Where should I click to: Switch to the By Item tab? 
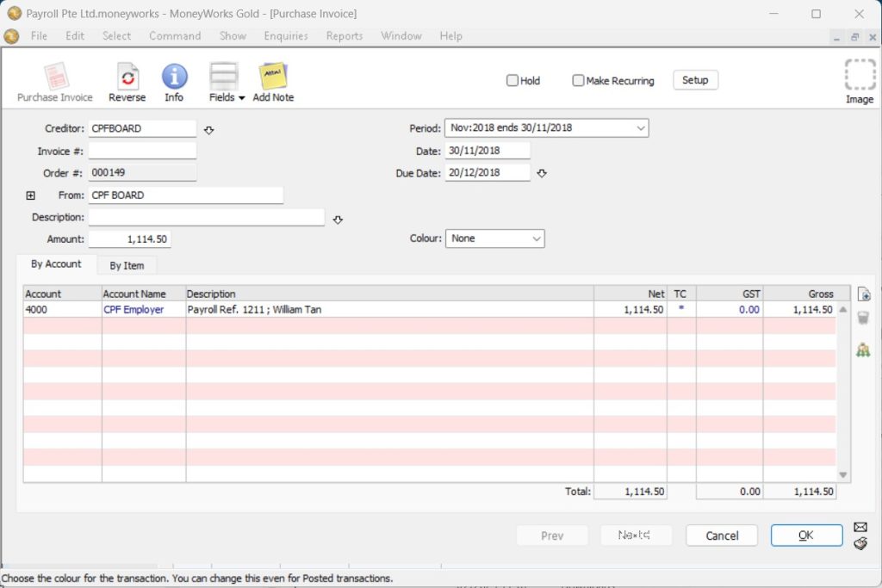(x=127, y=266)
